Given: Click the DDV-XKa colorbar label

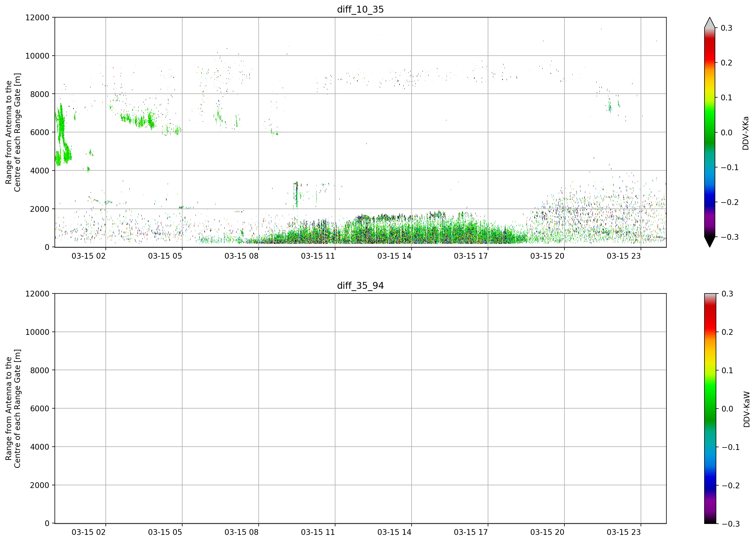Looking at the screenshot, I should [x=746, y=133].
